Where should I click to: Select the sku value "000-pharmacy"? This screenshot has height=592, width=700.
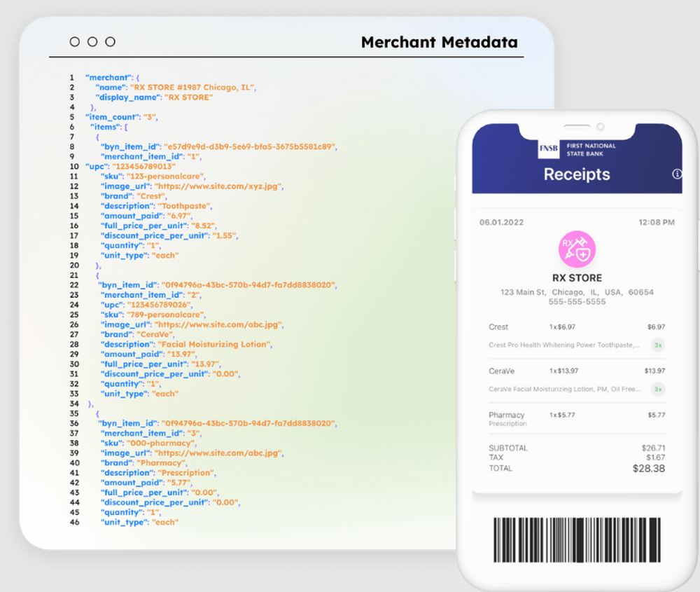point(161,443)
